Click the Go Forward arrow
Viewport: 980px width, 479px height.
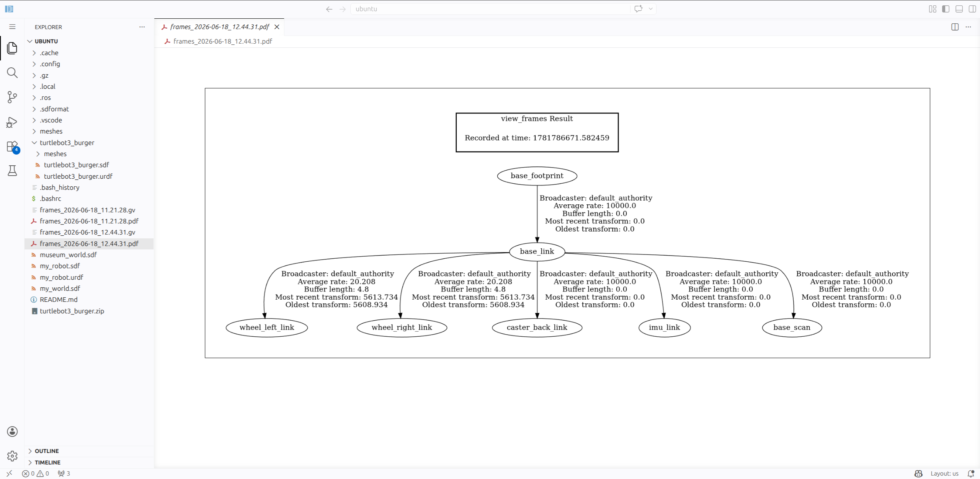coord(343,9)
